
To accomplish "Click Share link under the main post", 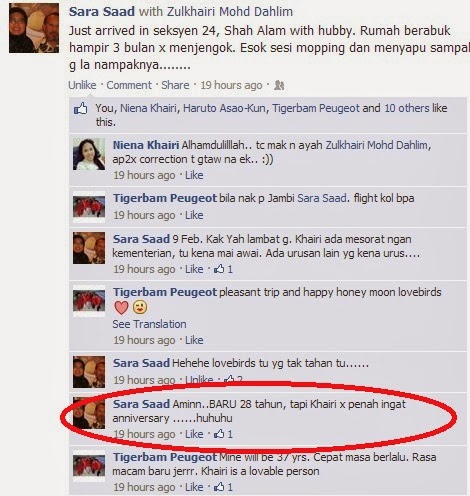I will (x=175, y=85).
